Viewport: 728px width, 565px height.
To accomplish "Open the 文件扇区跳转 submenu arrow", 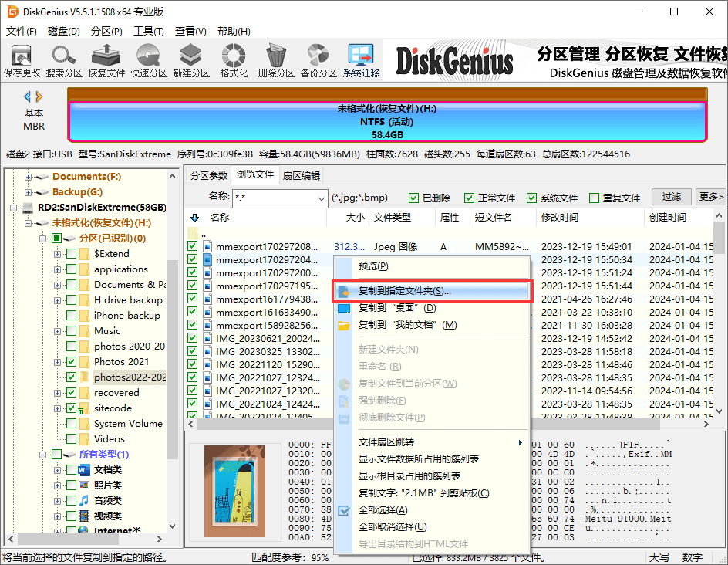I will point(521,442).
